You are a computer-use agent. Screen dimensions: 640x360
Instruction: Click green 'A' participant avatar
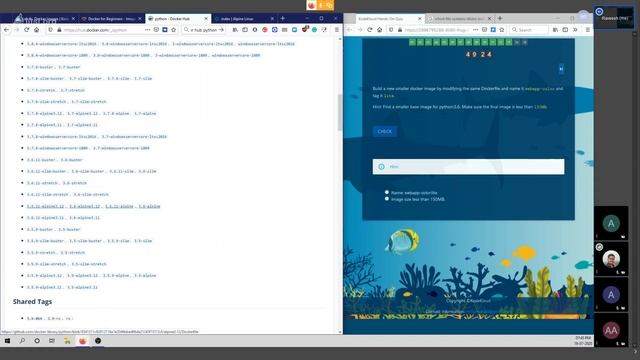[611, 223]
